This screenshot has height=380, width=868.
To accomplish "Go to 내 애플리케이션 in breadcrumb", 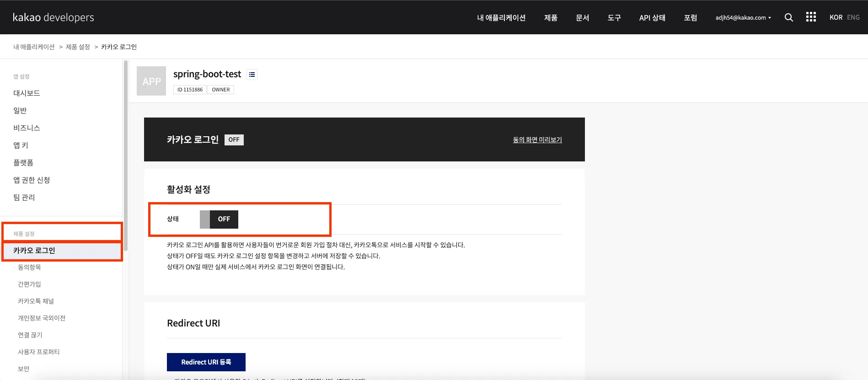I will 34,47.
